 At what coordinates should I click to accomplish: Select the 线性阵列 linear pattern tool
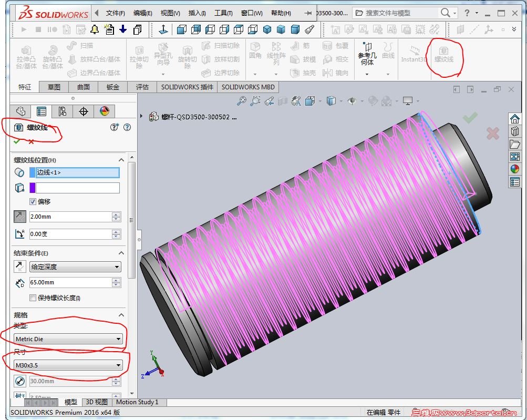[276, 54]
